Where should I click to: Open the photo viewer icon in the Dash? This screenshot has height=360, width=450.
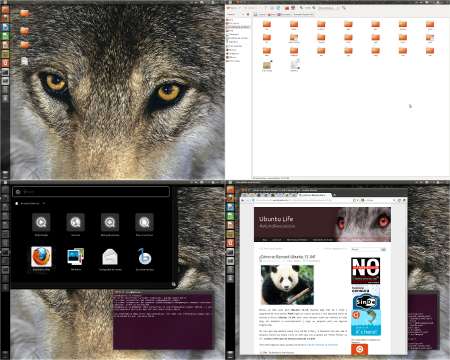[x=76, y=256]
